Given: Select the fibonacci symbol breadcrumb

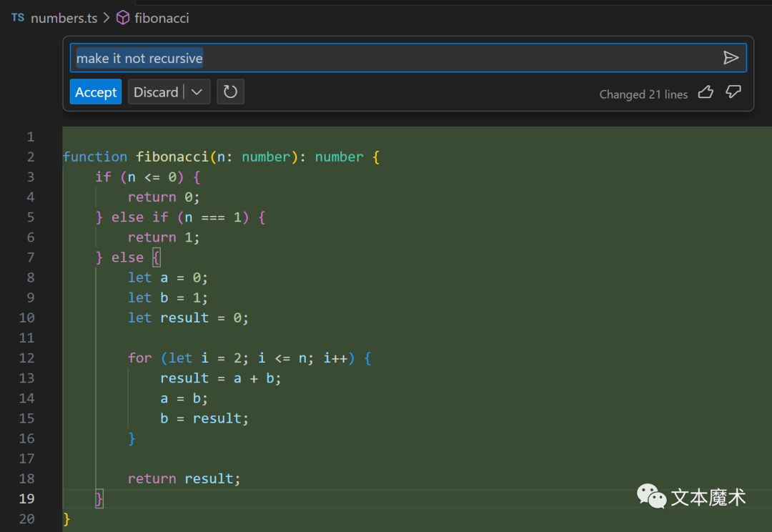Looking at the screenshot, I should pyautogui.click(x=162, y=18).
